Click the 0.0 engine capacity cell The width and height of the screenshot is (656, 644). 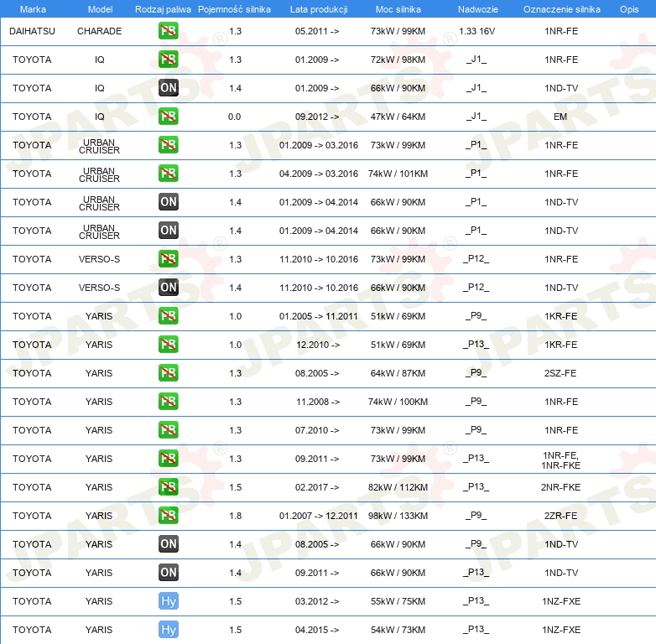pyautogui.click(x=234, y=117)
